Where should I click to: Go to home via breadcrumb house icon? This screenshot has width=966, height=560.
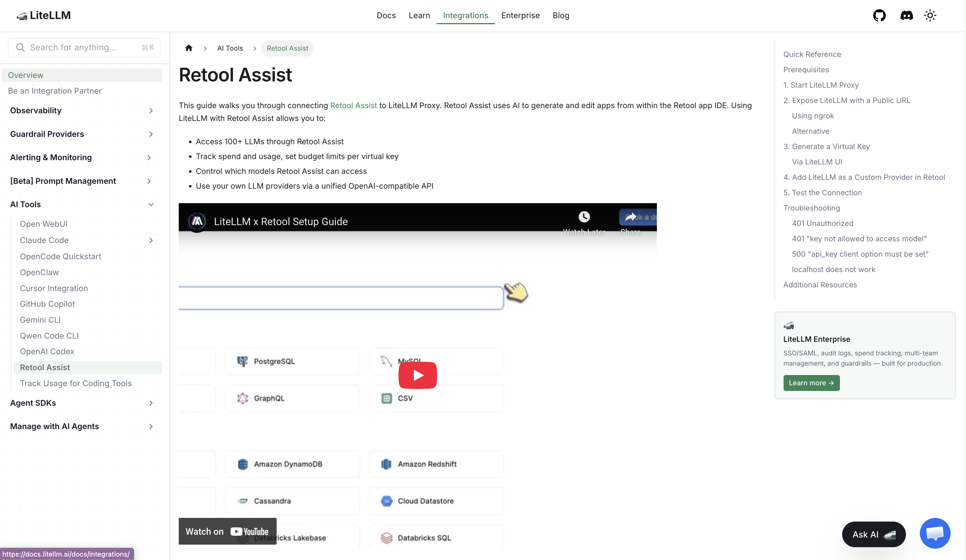189,48
